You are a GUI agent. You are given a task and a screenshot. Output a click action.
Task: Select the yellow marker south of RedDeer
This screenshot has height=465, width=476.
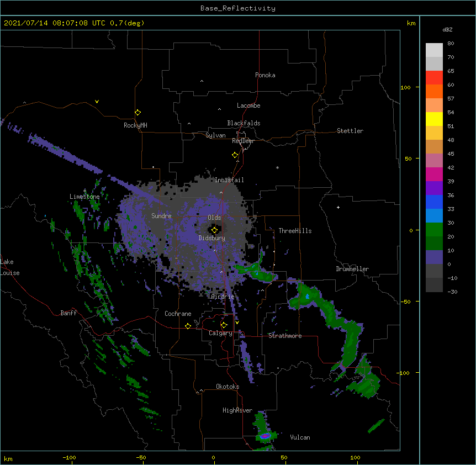pos(235,155)
